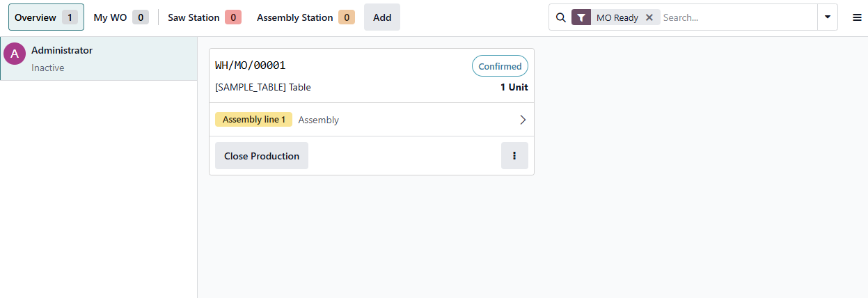
Task: Click the Close Production button
Action: (262, 156)
